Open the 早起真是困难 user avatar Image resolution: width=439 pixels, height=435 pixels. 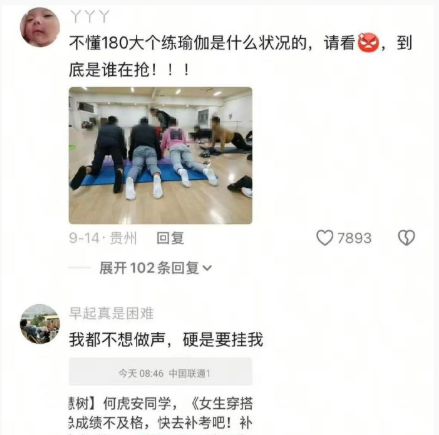pyautogui.click(x=40, y=324)
